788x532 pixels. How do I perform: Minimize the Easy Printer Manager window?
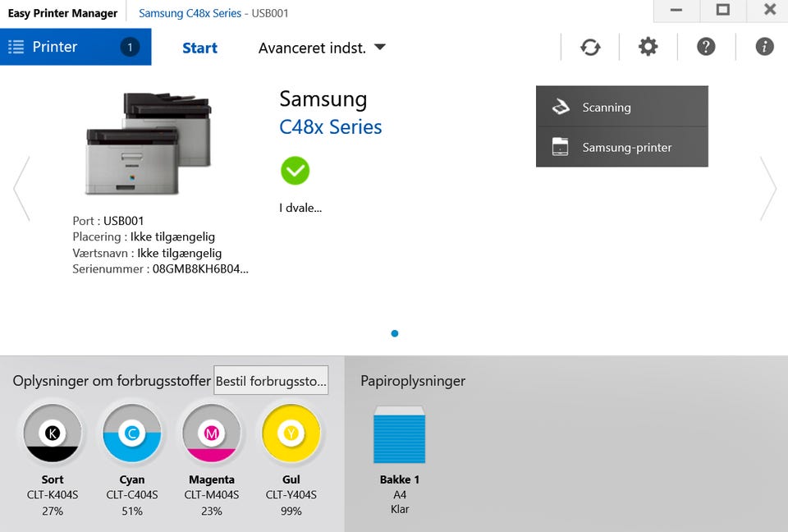pyautogui.click(x=676, y=10)
